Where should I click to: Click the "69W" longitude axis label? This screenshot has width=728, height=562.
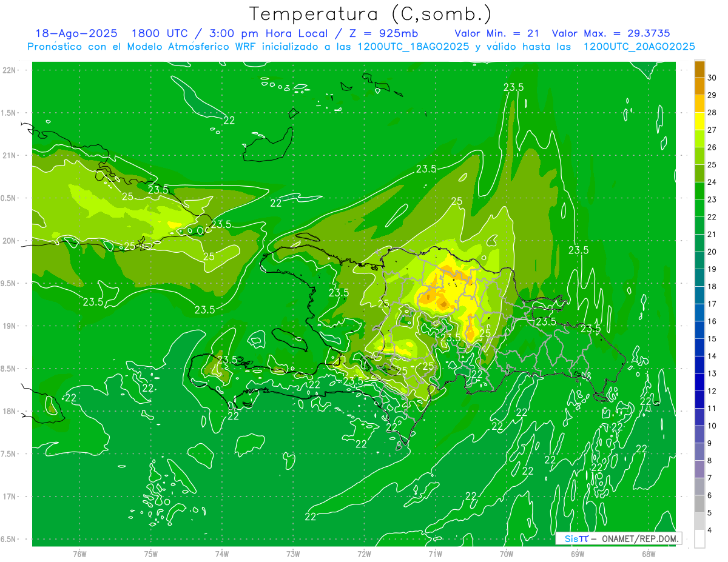pyautogui.click(x=578, y=554)
